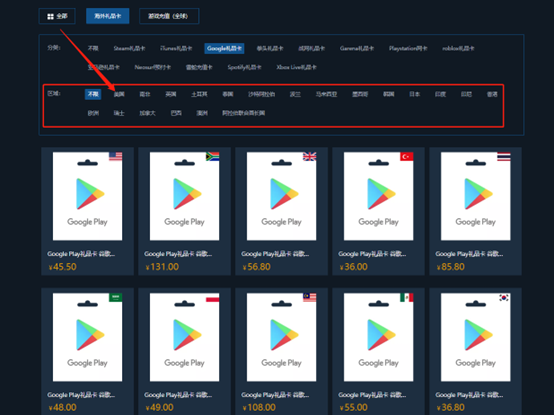Switch to the 海外礼品卡 tab

[x=107, y=16]
